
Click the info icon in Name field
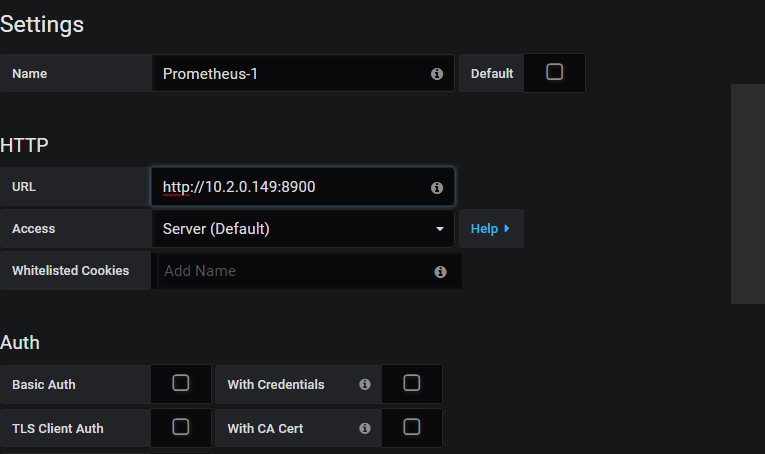point(437,74)
